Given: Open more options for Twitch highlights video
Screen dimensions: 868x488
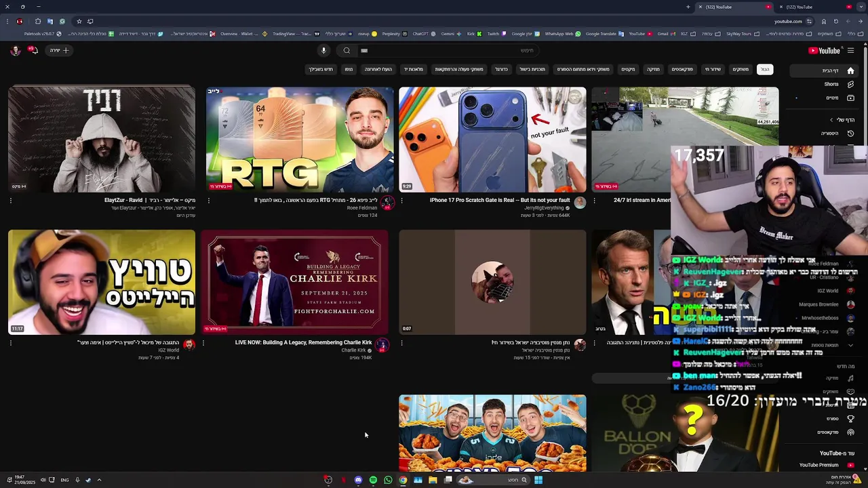Looking at the screenshot, I should pyautogui.click(x=11, y=342).
